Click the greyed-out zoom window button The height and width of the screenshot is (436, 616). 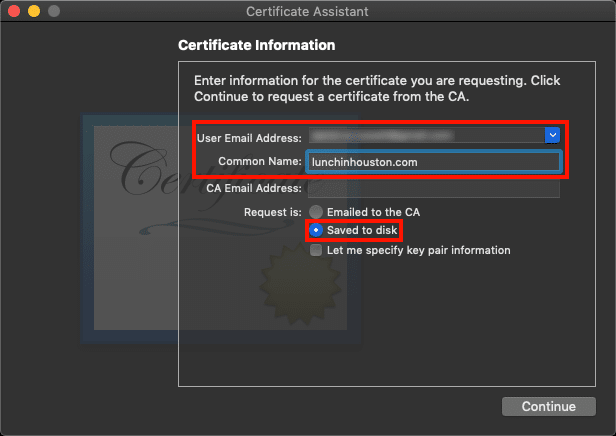point(54,12)
